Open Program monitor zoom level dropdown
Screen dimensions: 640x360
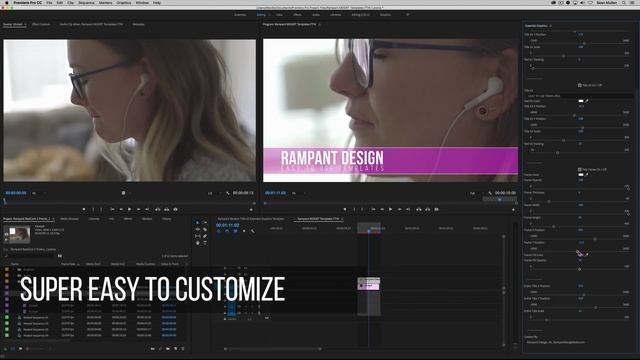[x=298, y=193]
